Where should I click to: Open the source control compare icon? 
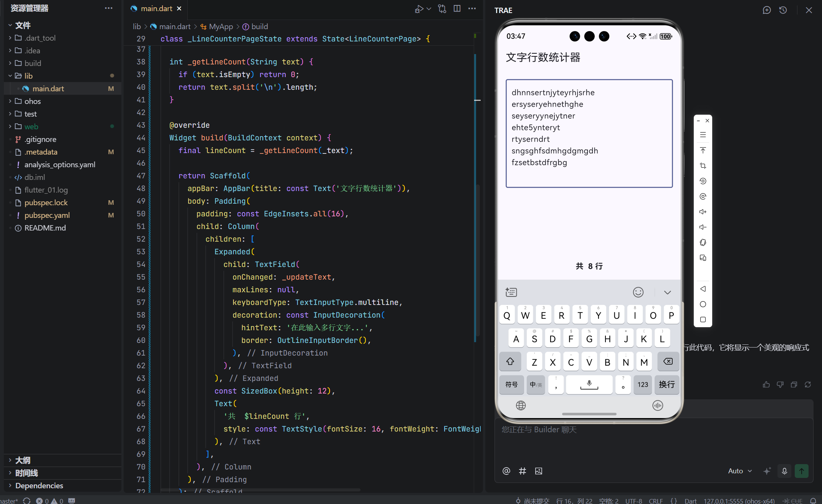pos(442,8)
